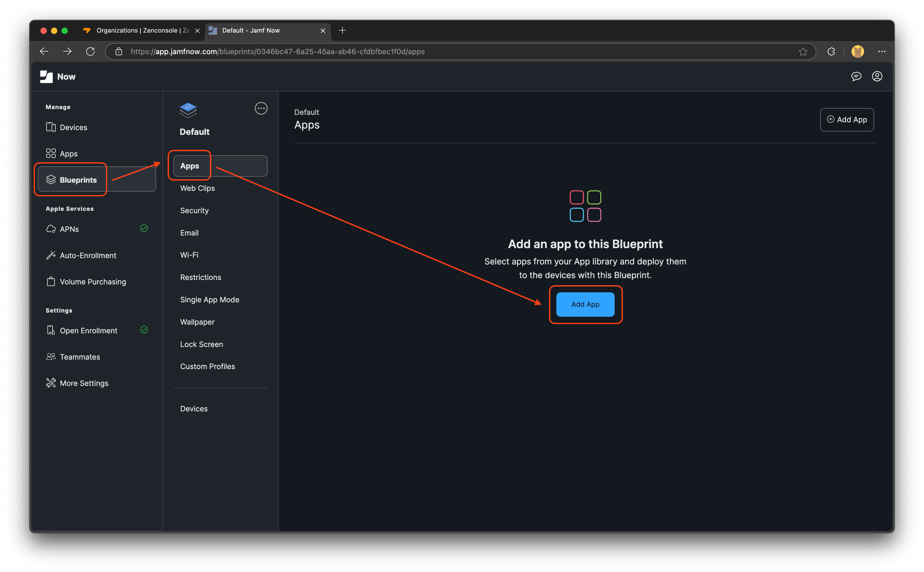Click the APNs cloud icon under Apple Services

tap(51, 228)
